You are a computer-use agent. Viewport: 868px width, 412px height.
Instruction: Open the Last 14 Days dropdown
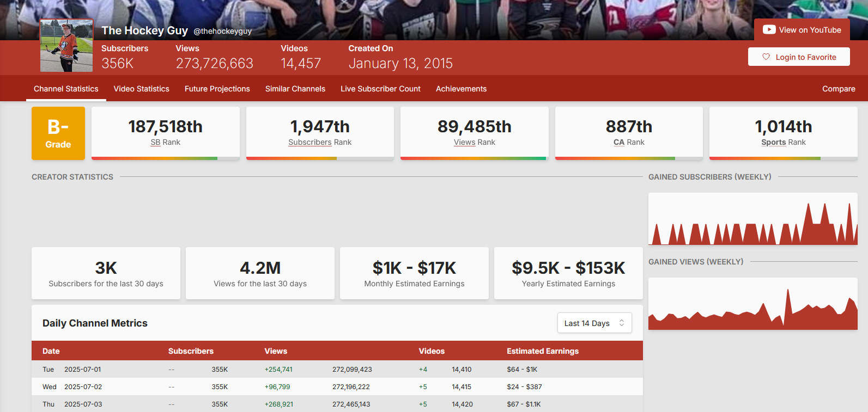(x=594, y=323)
